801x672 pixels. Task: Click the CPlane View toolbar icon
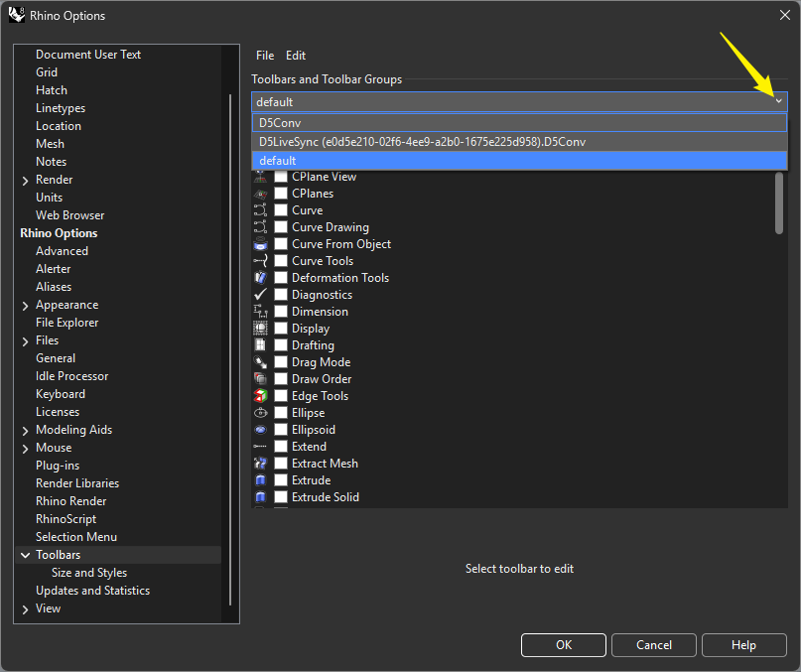coord(260,177)
